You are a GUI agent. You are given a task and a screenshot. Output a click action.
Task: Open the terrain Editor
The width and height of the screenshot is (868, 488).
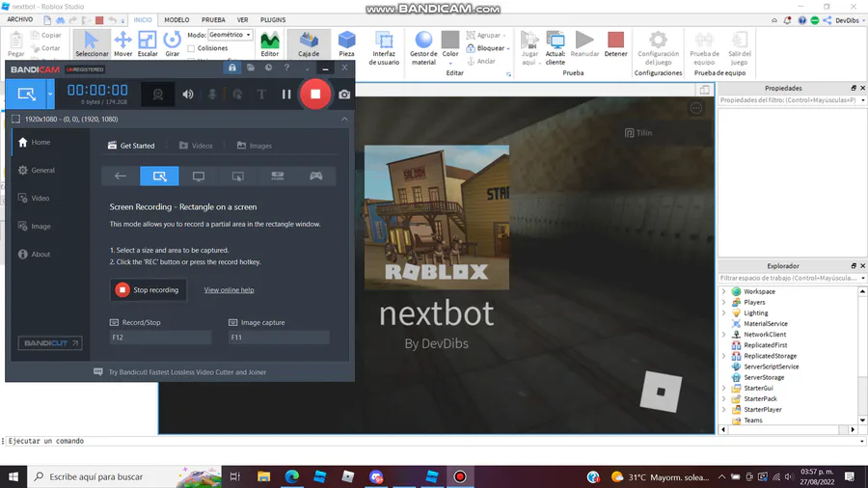270,43
